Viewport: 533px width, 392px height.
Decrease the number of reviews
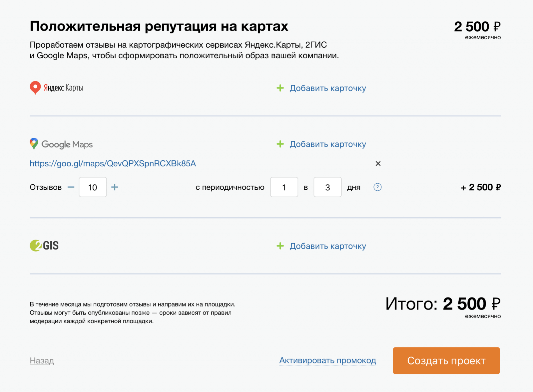point(71,187)
